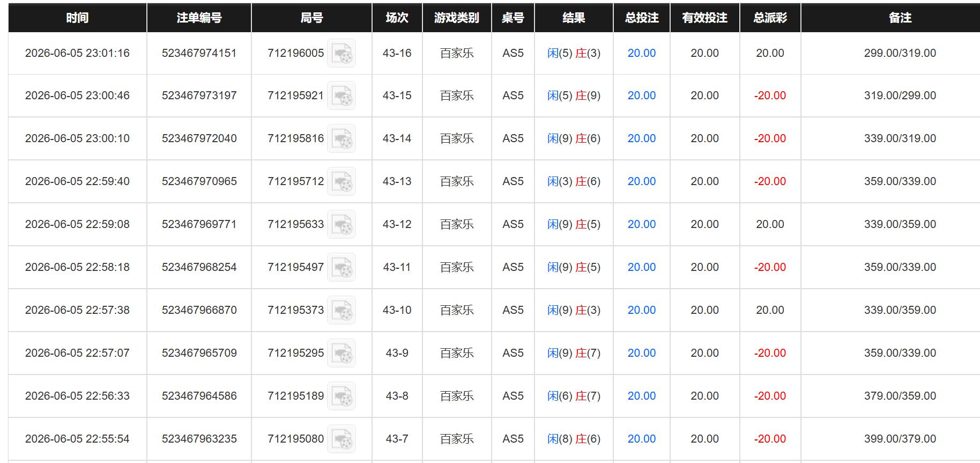Click the 局号 column header
This screenshot has width=980, height=463.
point(311,18)
